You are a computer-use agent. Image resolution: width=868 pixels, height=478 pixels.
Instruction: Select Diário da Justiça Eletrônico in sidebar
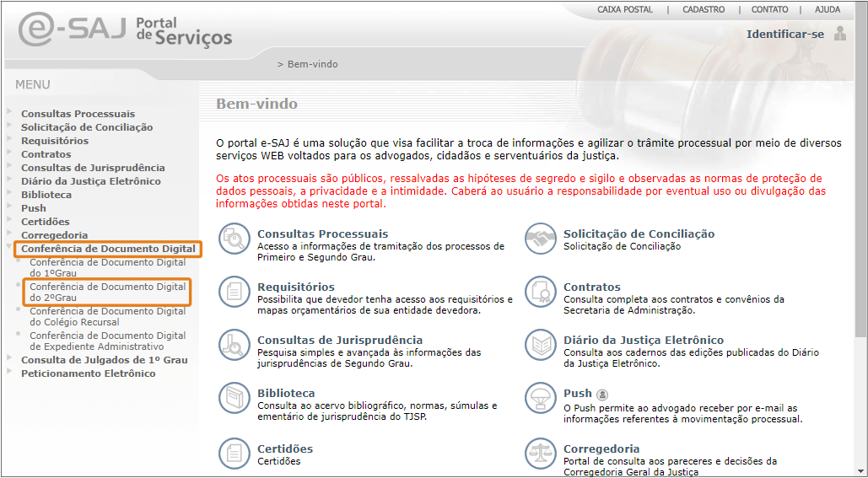point(91,181)
